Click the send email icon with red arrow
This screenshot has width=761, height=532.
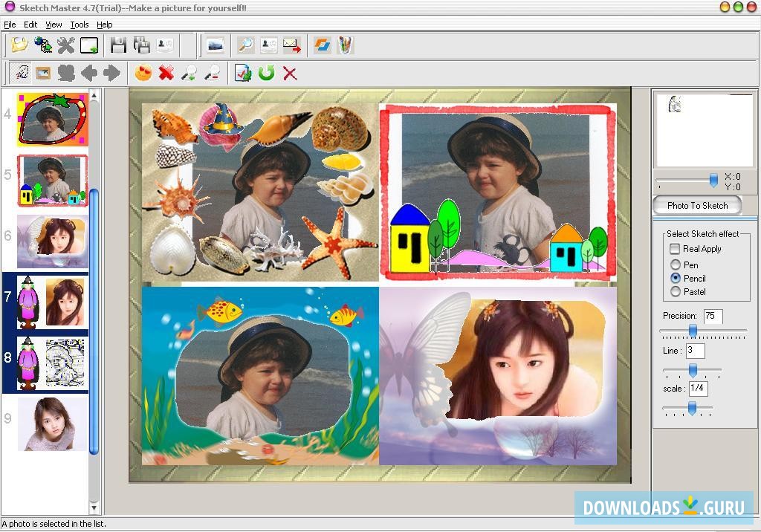pos(291,45)
